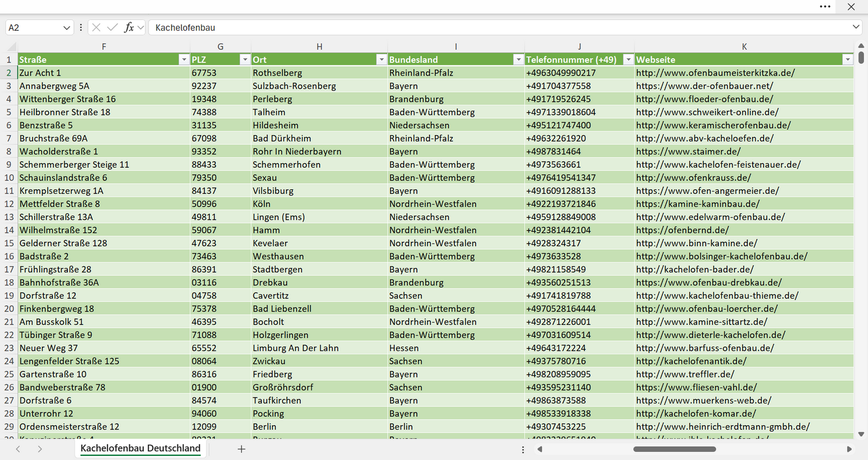This screenshot has width=868, height=460.
Task: Select cell Hildesheim
Action: coord(319,125)
